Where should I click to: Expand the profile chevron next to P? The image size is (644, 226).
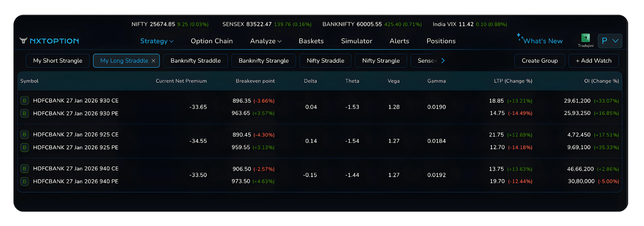[615, 41]
